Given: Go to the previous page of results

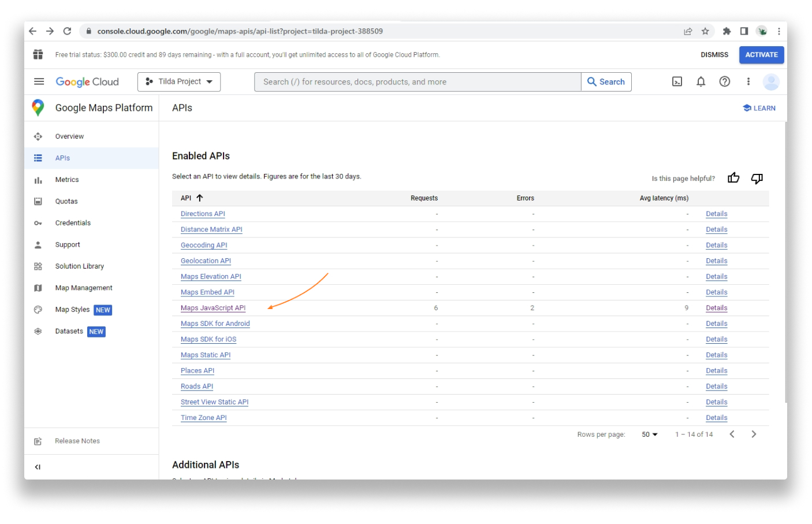Looking at the screenshot, I should point(732,434).
